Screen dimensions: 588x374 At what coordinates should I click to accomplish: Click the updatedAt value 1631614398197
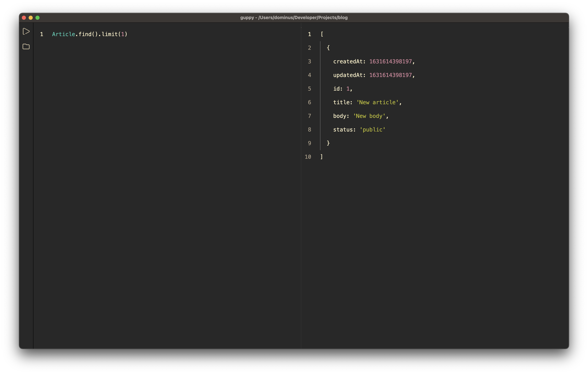[390, 75]
